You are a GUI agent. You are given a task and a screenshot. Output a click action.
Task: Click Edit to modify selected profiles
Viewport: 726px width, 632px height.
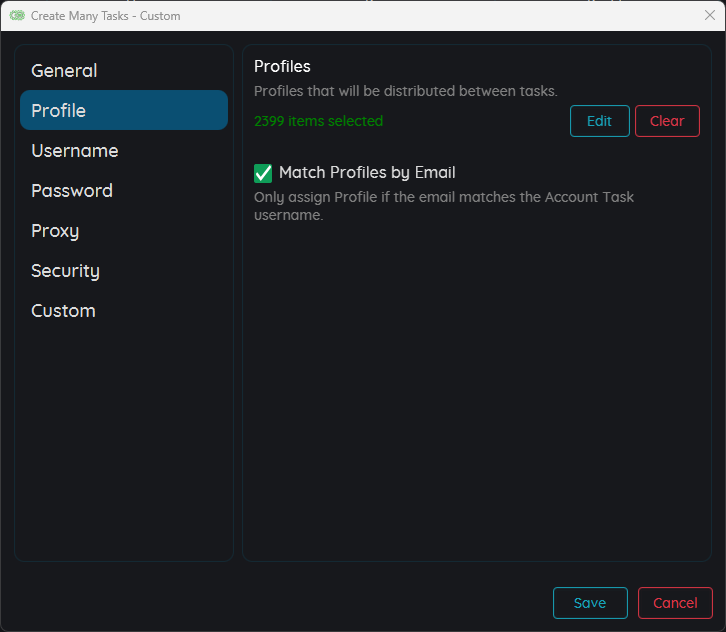599,121
